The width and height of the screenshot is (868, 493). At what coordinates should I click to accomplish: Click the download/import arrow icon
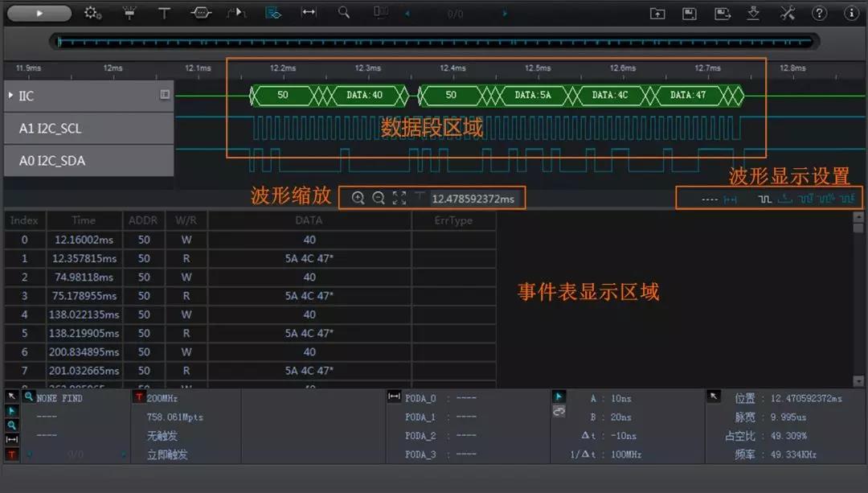tap(753, 14)
